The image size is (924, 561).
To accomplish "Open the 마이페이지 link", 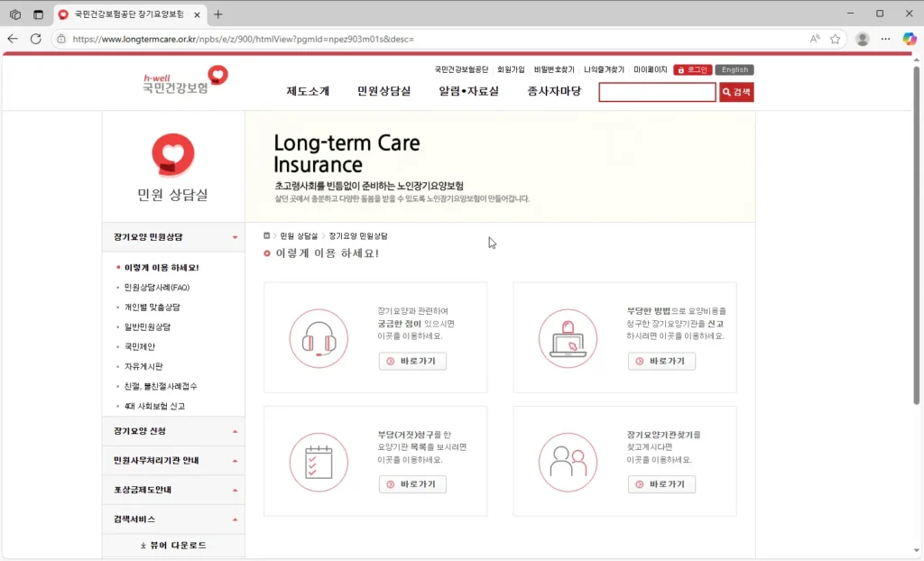I will [x=650, y=69].
